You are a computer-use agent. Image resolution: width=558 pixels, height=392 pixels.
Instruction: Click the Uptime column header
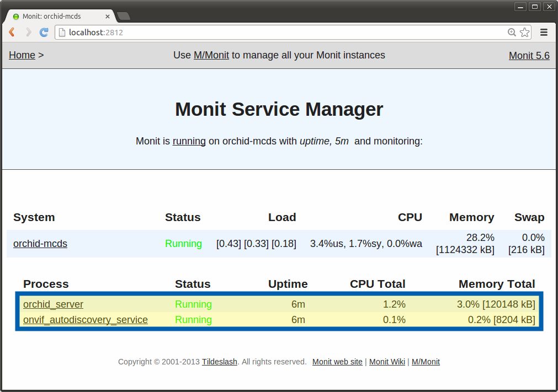[288, 284]
